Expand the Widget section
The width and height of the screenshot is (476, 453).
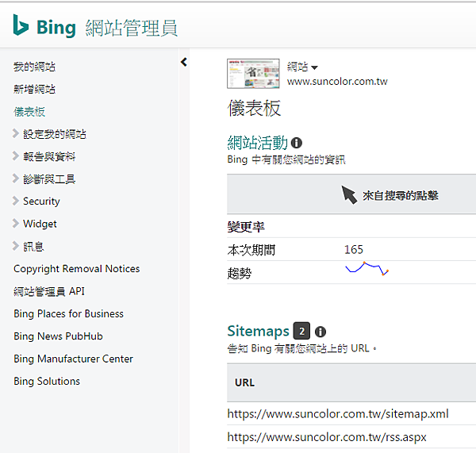pos(16,224)
